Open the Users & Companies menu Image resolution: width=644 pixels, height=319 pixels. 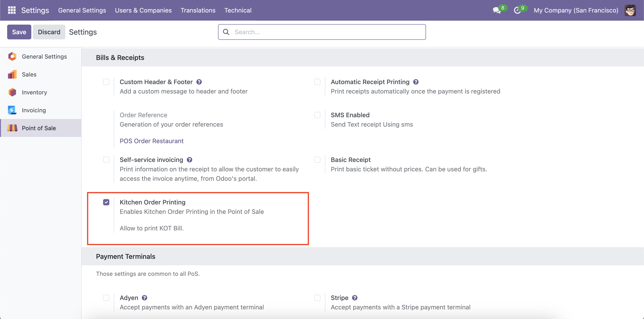tap(143, 10)
